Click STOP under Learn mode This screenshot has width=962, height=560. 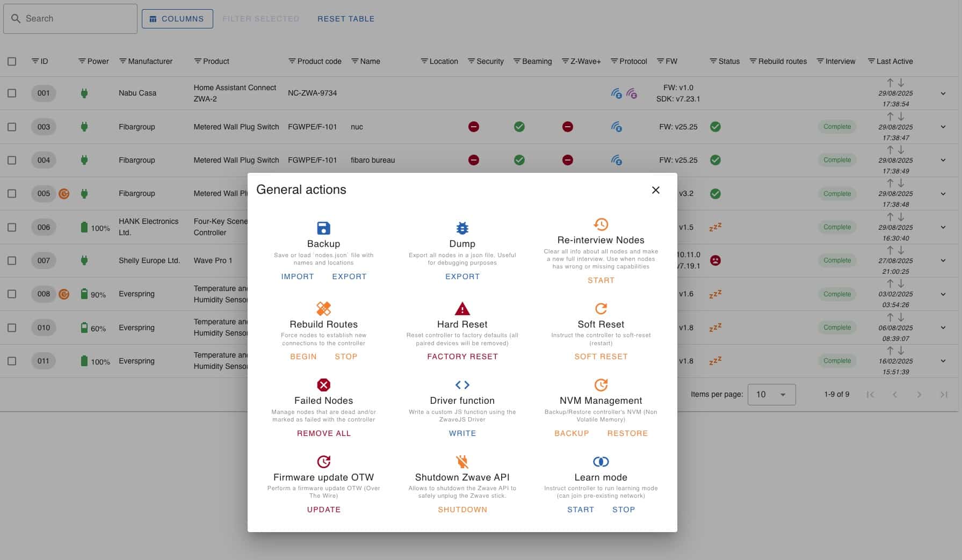tap(624, 510)
